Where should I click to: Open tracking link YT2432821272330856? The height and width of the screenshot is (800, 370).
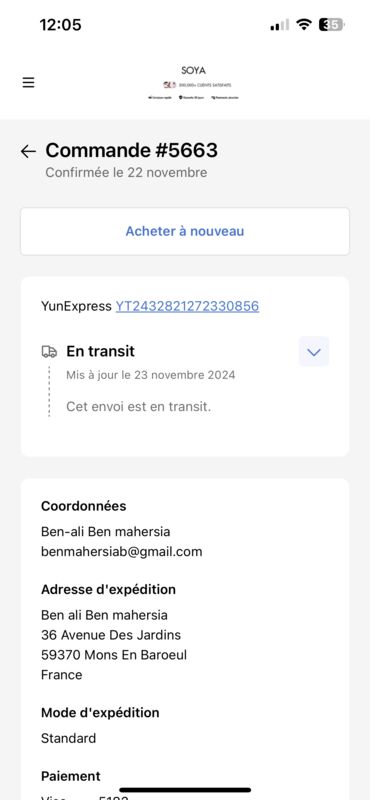pos(187,306)
